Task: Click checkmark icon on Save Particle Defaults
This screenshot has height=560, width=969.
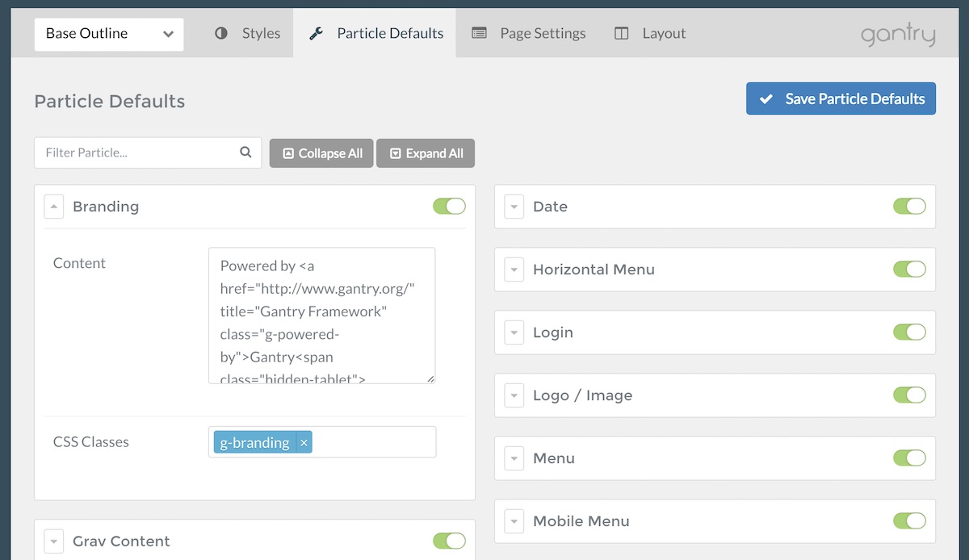Action: (766, 98)
